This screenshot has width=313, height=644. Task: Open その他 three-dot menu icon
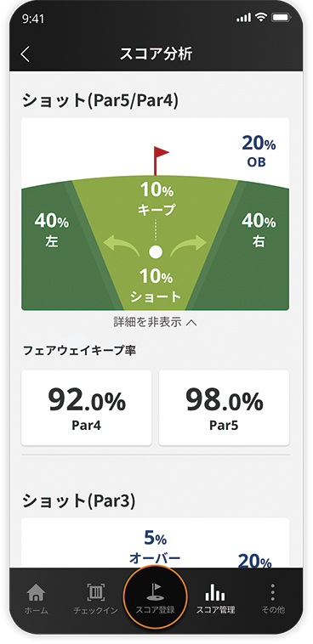[x=272, y=593]
